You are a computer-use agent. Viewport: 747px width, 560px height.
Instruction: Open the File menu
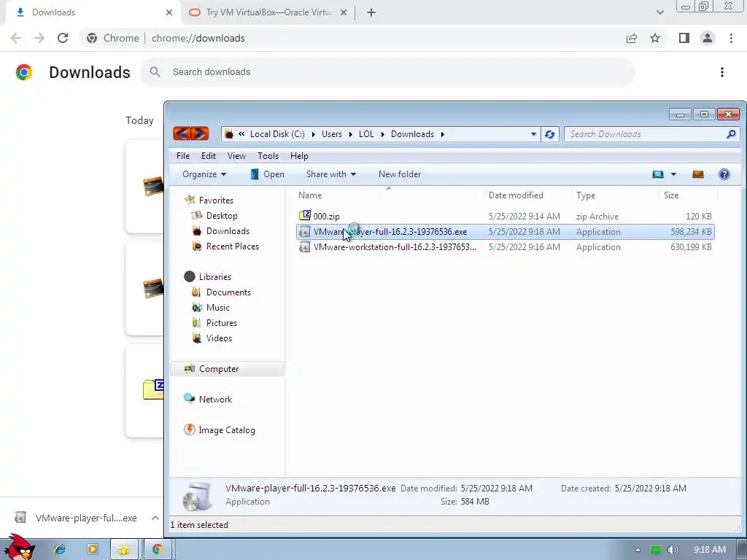tap(183, 156)
